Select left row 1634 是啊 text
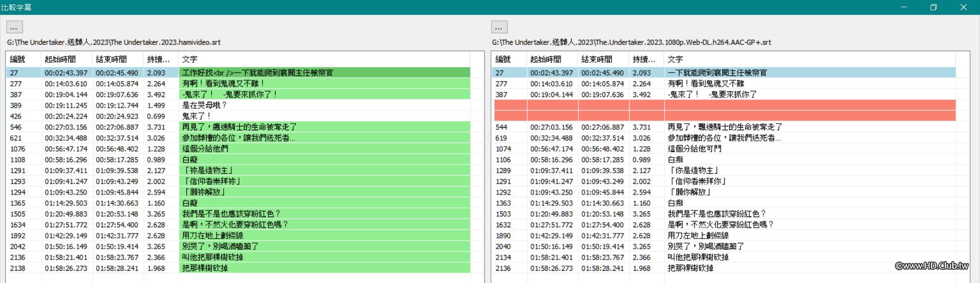 [235, 225]
